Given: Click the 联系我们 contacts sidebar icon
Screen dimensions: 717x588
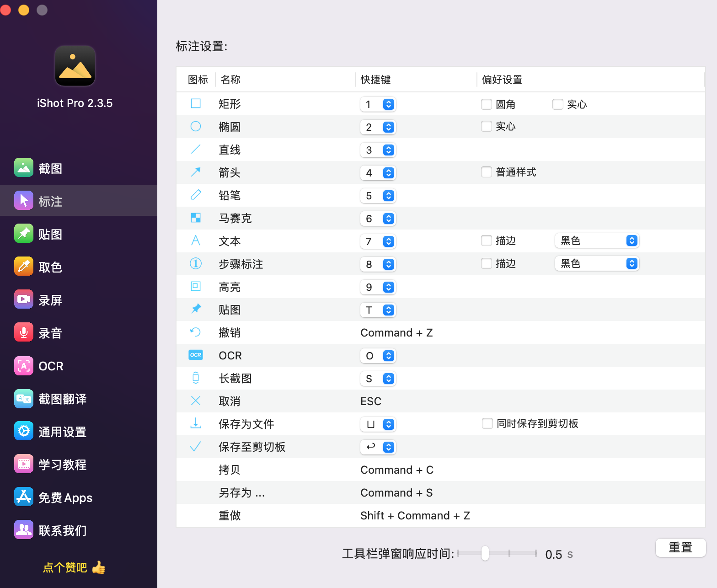Looking at the screenshot, I should 24,529.
